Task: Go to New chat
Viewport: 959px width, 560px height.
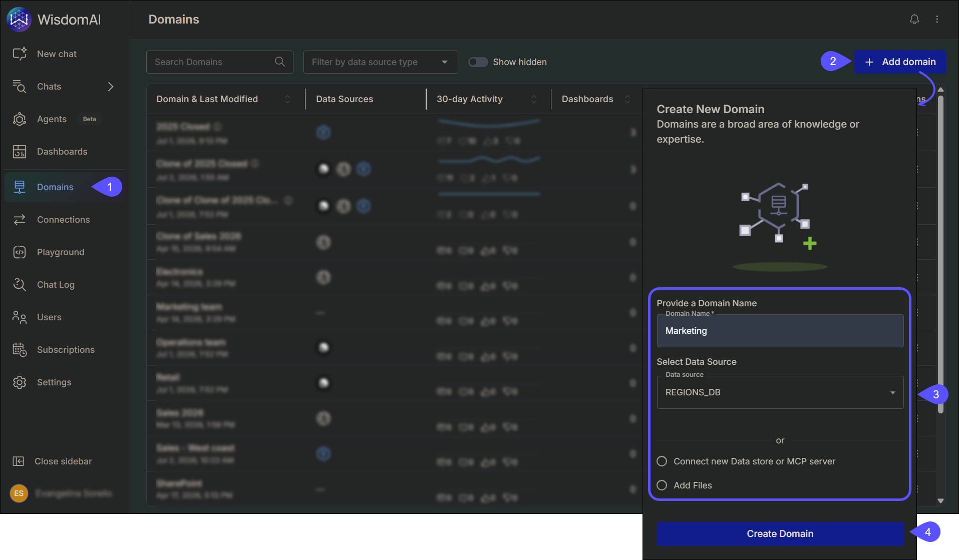Action: tap(57, 54)
